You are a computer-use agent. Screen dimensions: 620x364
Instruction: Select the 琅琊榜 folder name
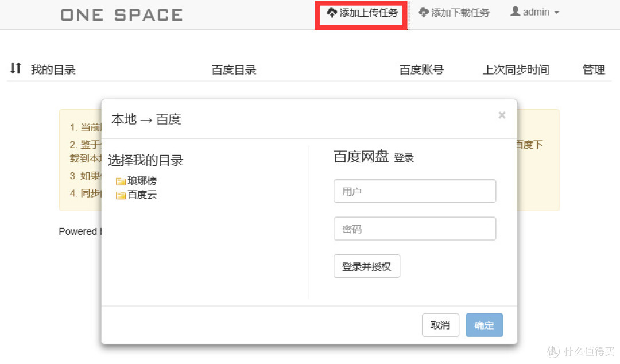pos(142,181)
